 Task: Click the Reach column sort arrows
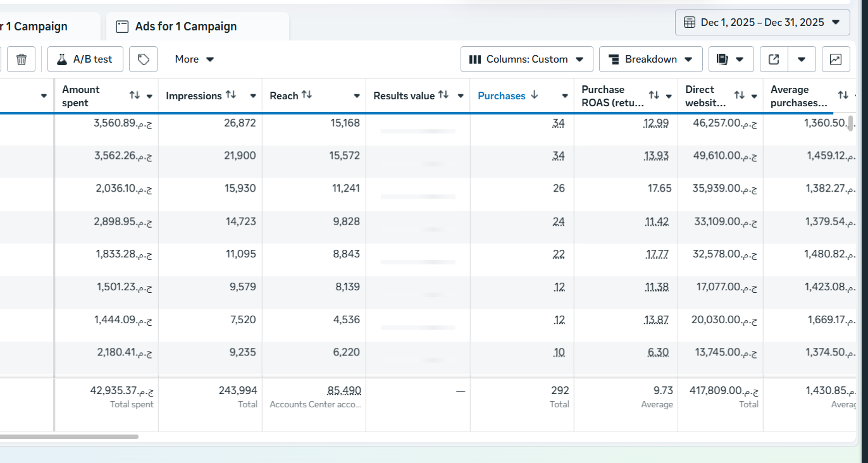(307, 96)
